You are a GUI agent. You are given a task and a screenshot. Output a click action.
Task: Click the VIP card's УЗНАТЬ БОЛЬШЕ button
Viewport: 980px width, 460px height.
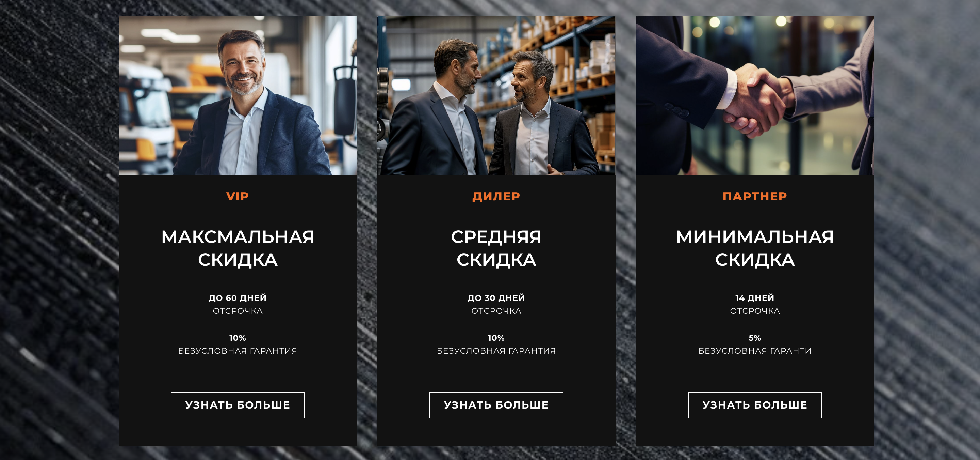pyautogui.click(x=238, y=405)
